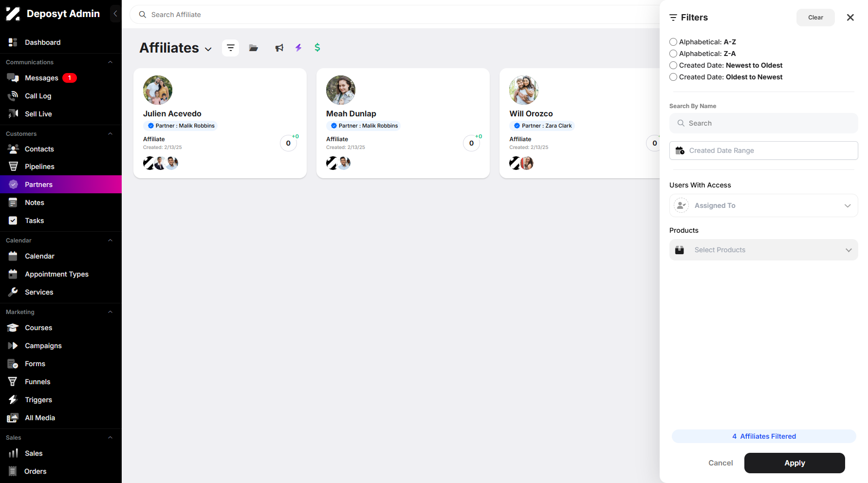
Task: Click the Search By Name input field
Action: pos(763,123)
